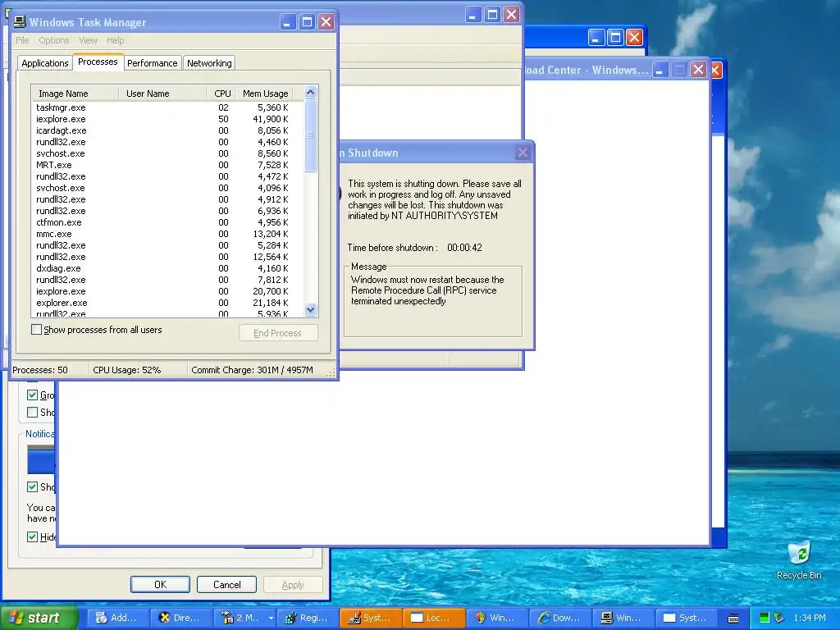Switch to the Add... taskbar button

(x=116, y=618)
